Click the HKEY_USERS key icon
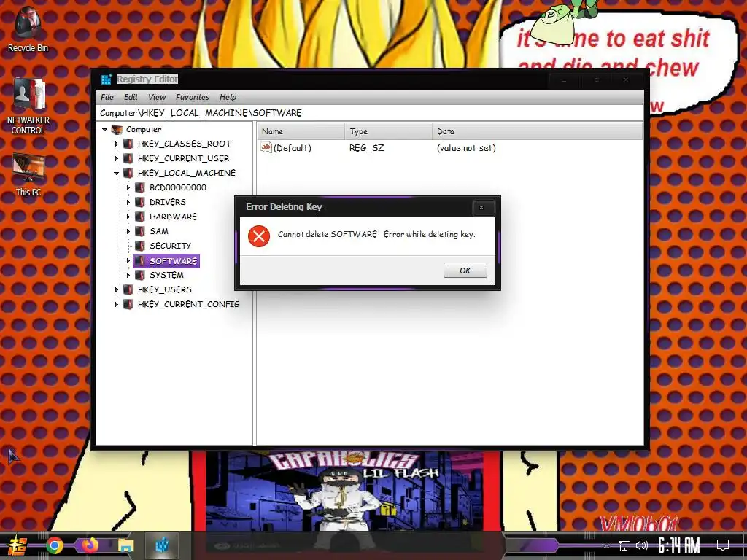 tap(128, 289)
